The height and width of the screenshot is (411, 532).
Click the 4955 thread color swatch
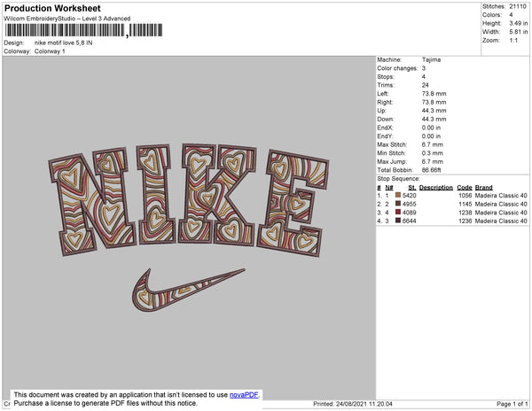[x=398, y=204]
